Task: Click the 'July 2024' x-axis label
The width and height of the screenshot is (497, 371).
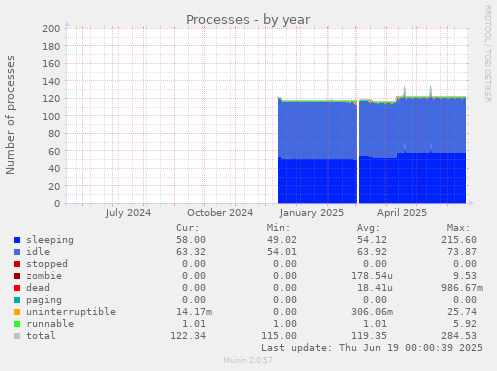Action: click(x=128, y=213)
